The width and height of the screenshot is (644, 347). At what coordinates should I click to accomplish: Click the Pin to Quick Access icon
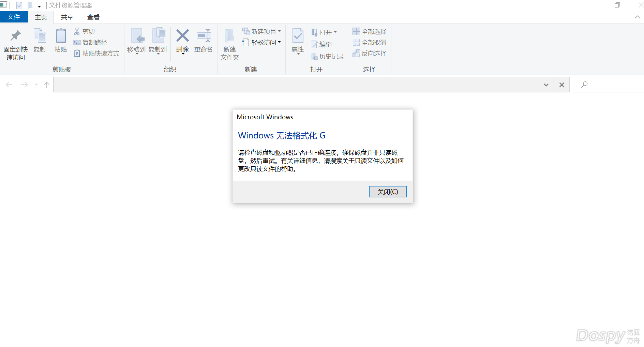tap(16, 36)
